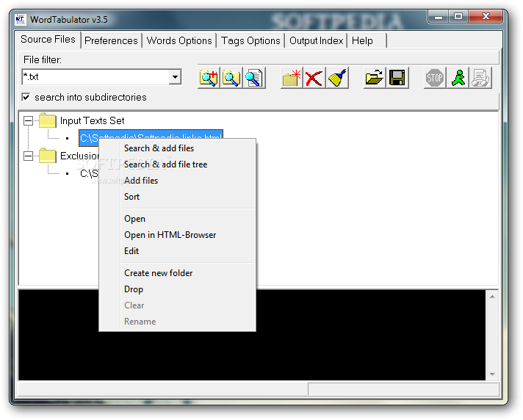Select the highlighted C:\Softpedia file row

151,134
